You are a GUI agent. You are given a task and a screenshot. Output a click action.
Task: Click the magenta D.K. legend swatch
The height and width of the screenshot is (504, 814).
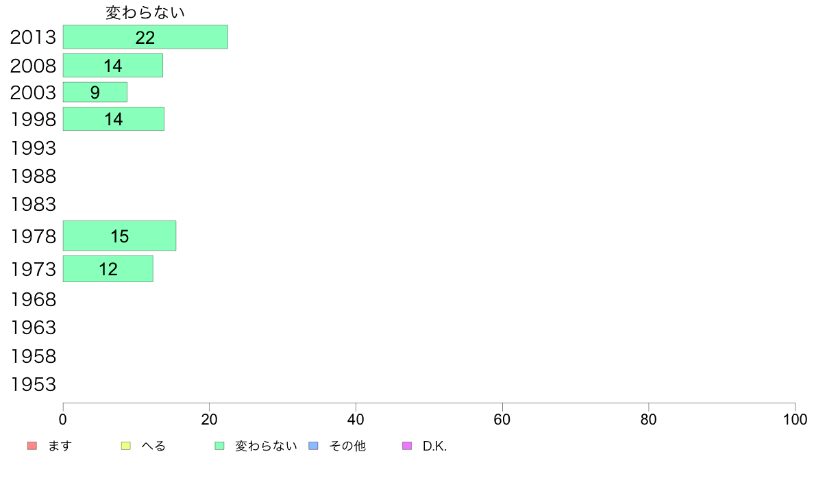(407, 446)
